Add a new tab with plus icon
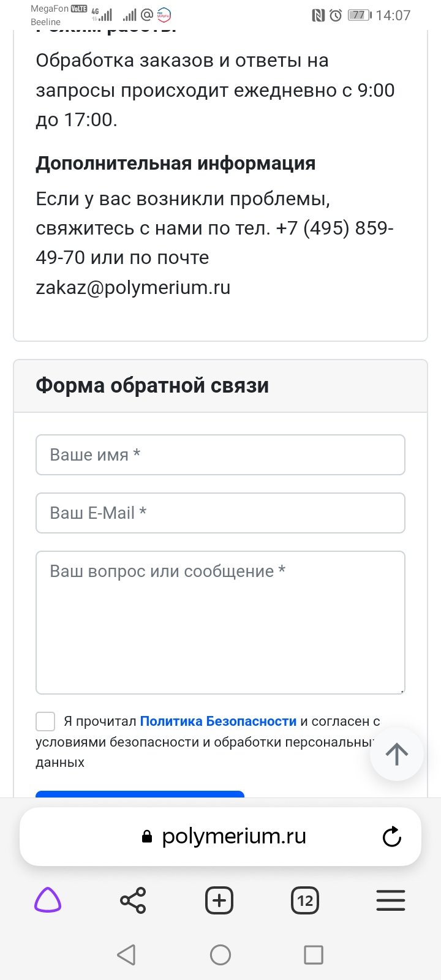This screenshot has height=980, width=441. click(219, 900)
